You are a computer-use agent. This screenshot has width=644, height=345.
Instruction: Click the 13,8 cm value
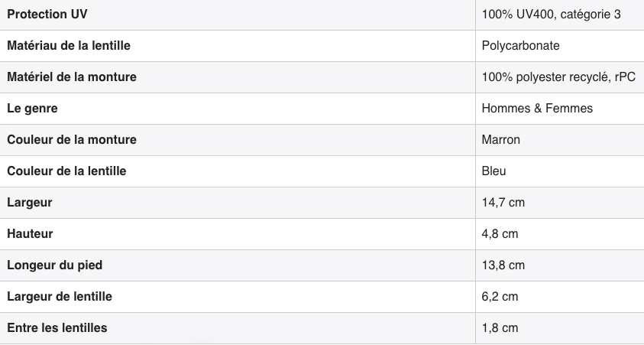503,265
